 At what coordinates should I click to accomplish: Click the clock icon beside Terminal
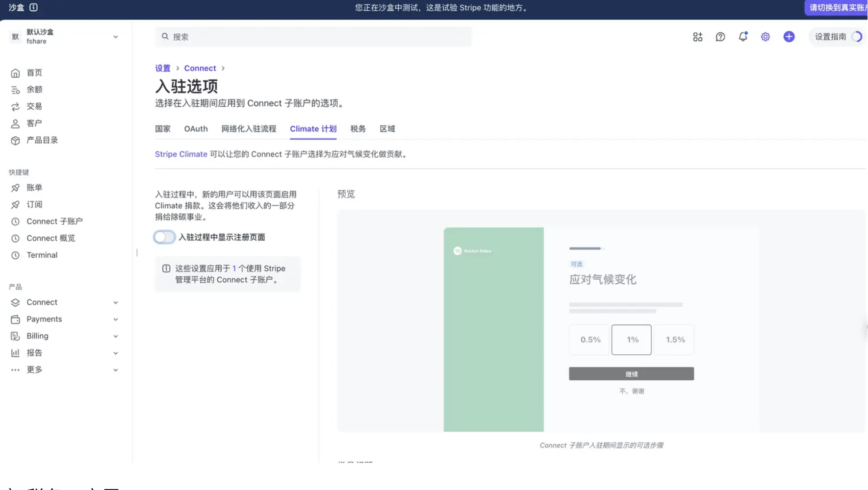pyautogui.click(x=16, y=255)
